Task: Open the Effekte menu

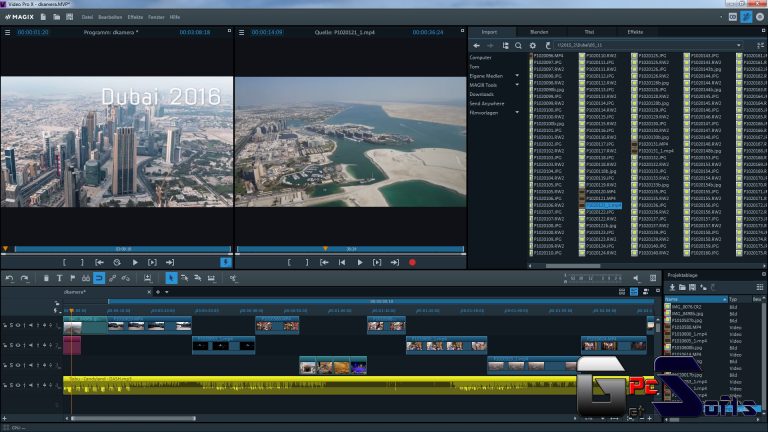Action: [x=135, y=17]
